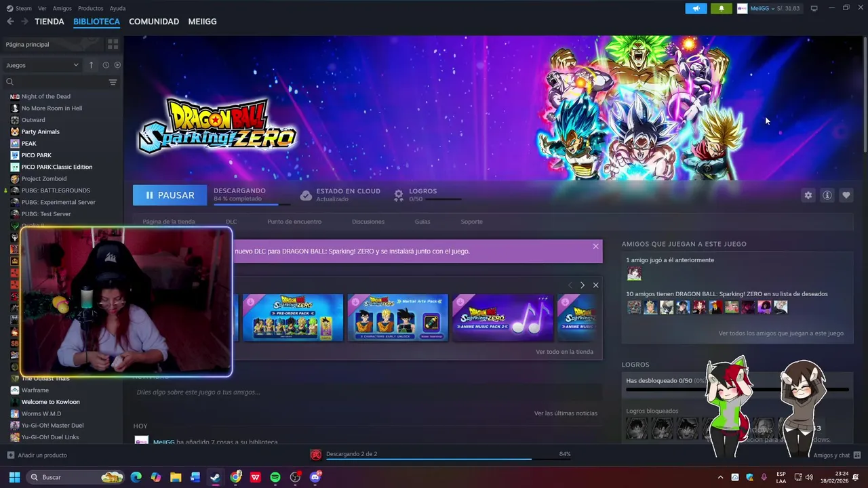This screenshot has height=488, width=868.
Task: Open Punto de encuentro tab
Action: tap(294, 222)
